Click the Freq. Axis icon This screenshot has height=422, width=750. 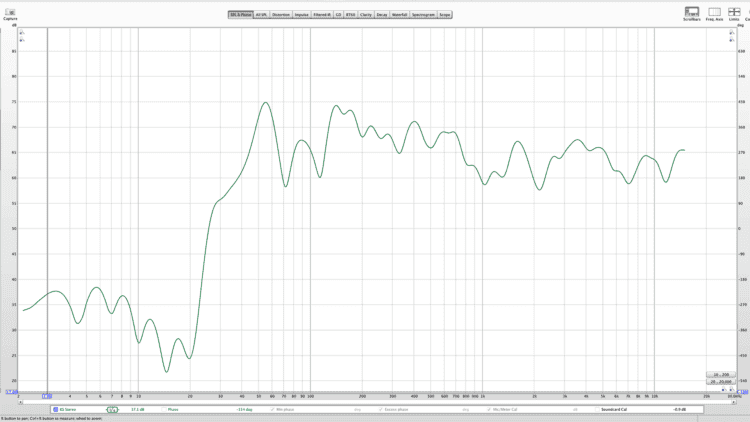click(714, 12)
